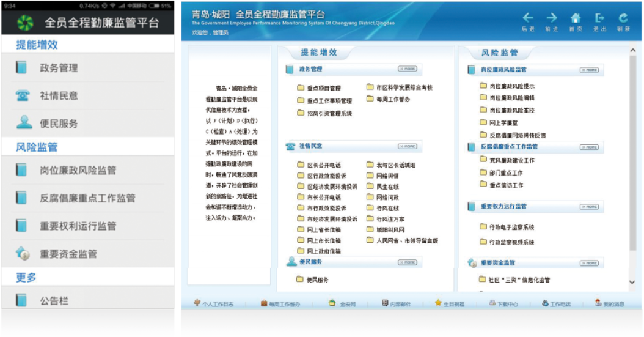The height and width of the screenshot is (337, 644).
Task: Open 反腐倡廉重点工作监管 in mobile list
Action: click(87, 198)
